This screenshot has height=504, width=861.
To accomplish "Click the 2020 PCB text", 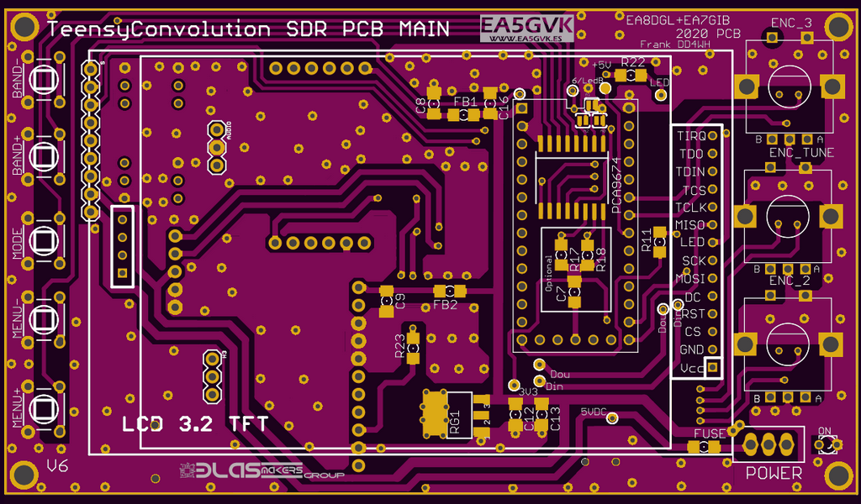I will pyautogui.click(x=708, y=34).
